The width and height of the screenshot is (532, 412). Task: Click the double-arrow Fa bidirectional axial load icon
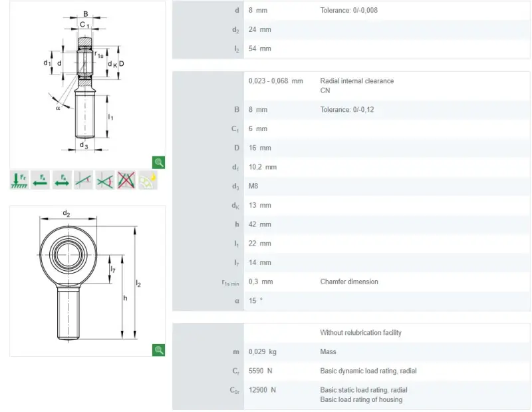pyautogui.click(x=62, y=180)
